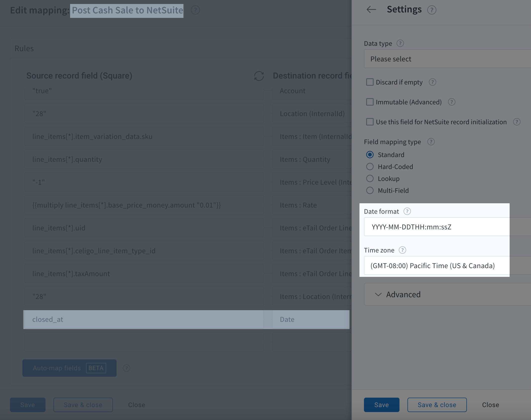Enable Discard if empty checkbox

(370, 82)
